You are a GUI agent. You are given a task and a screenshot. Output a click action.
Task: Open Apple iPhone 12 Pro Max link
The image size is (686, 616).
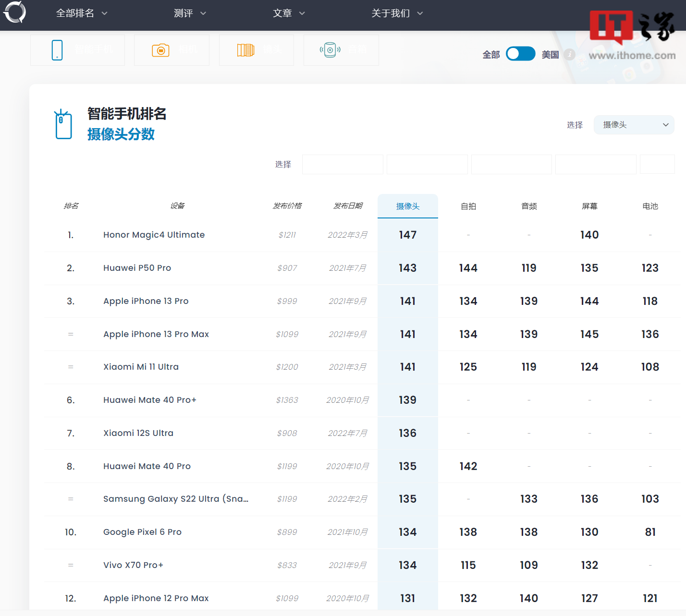[156, 598]
